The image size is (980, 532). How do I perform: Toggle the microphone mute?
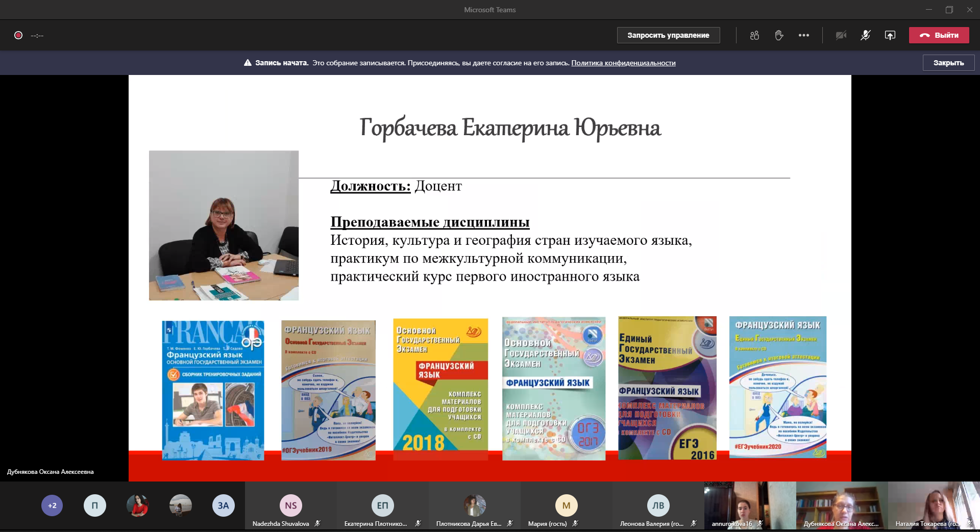[x=866, y=35]
